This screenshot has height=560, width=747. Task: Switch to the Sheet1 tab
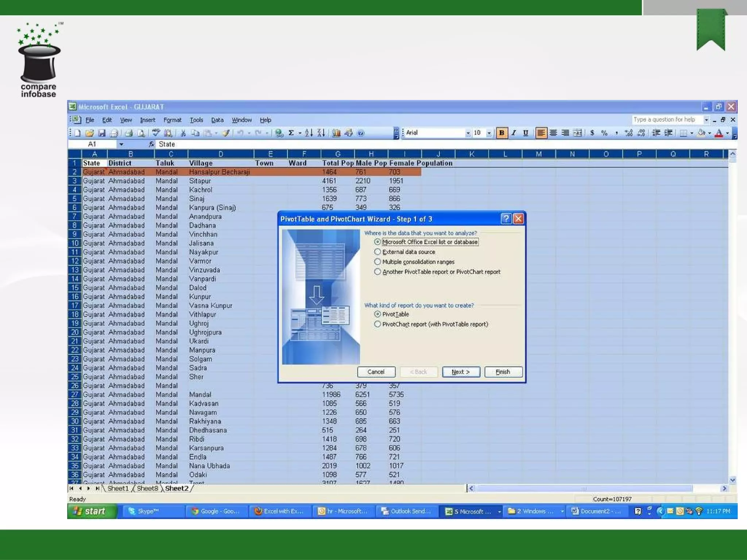point(117,489)
